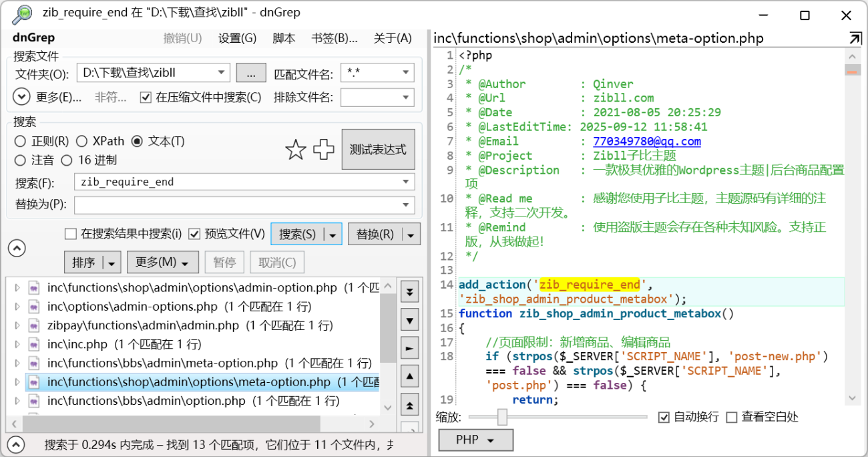
Task: Go to previous match using up arrow icon
Action: [409, 376]
